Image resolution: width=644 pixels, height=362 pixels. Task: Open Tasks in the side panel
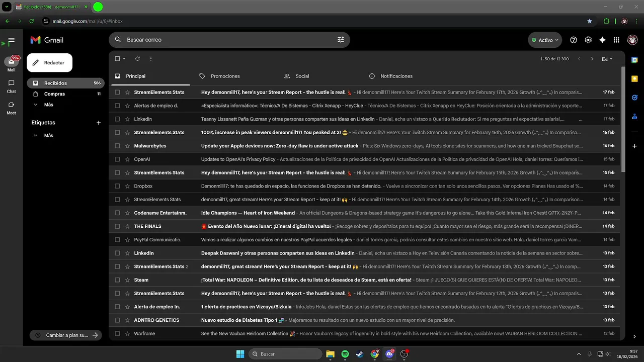634,98
